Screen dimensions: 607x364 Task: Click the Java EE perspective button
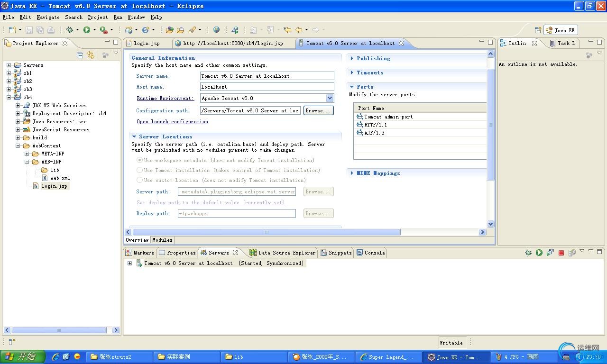tap(561, 30)
